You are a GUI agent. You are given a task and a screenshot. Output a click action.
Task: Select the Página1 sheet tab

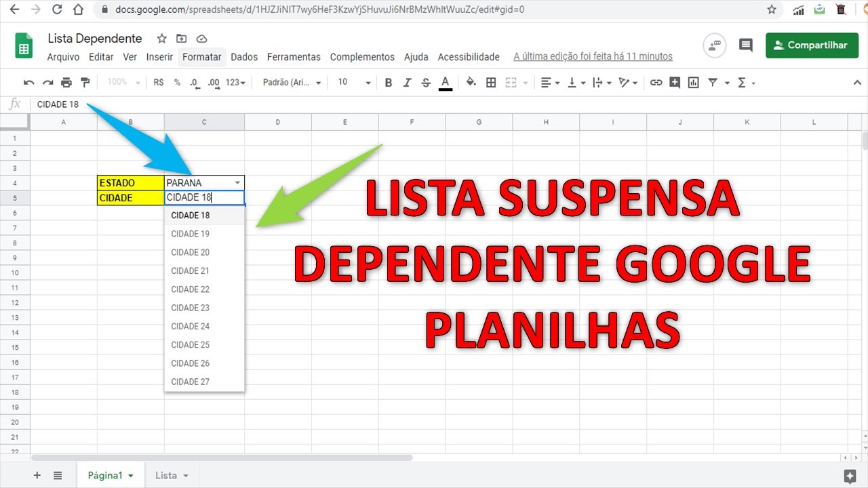tap(111, 475)
